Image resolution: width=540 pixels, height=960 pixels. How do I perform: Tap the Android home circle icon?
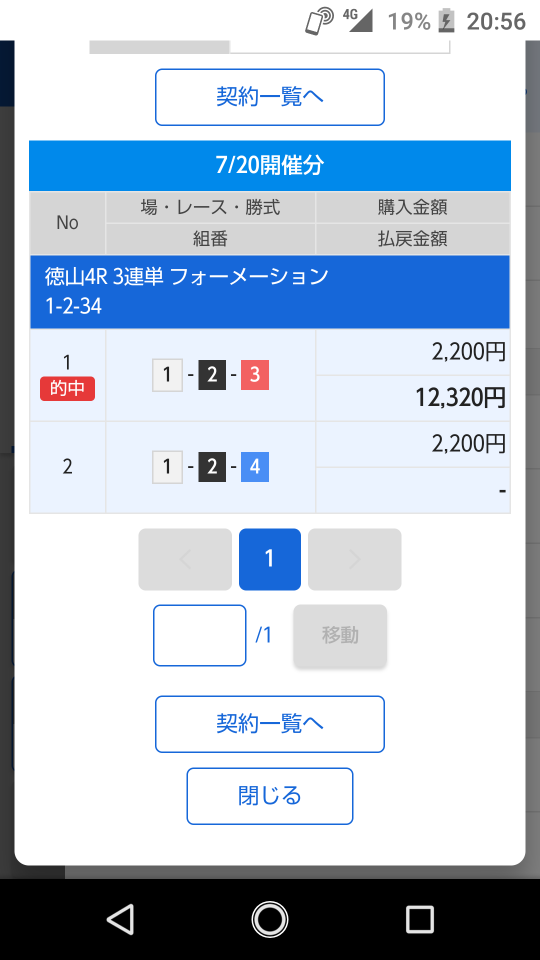pyautogui.click(x=269, y=920)
